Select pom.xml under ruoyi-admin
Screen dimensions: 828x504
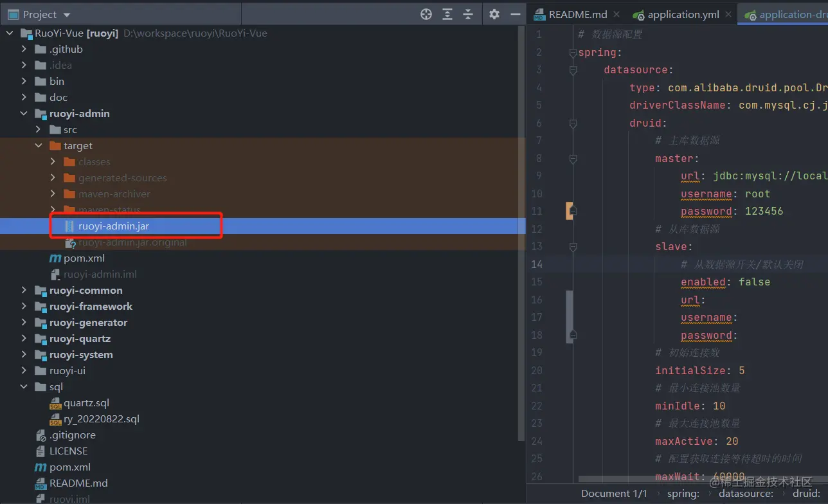tap(260, 258)
